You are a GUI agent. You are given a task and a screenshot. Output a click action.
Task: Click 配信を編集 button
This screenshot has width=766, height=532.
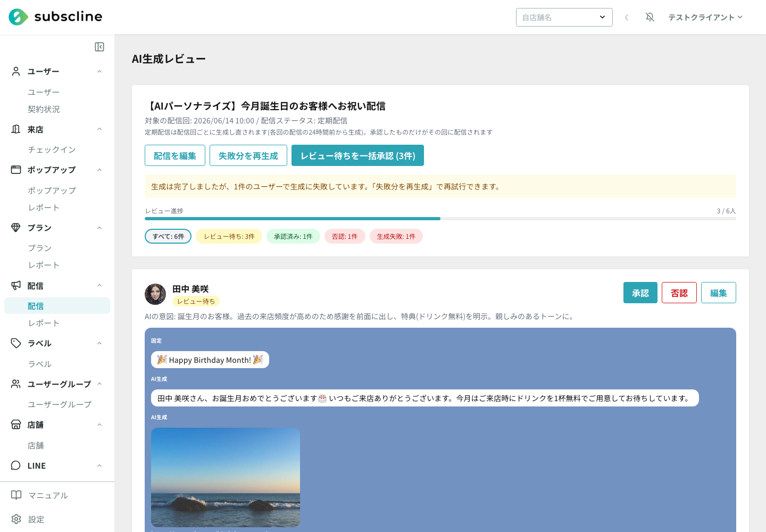(x=175, y=155)
